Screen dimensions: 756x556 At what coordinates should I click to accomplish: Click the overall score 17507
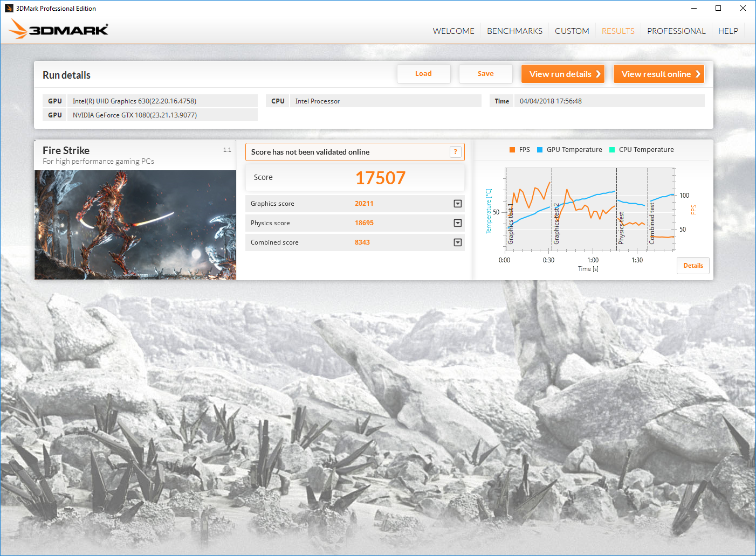click(x=380, y=178)
